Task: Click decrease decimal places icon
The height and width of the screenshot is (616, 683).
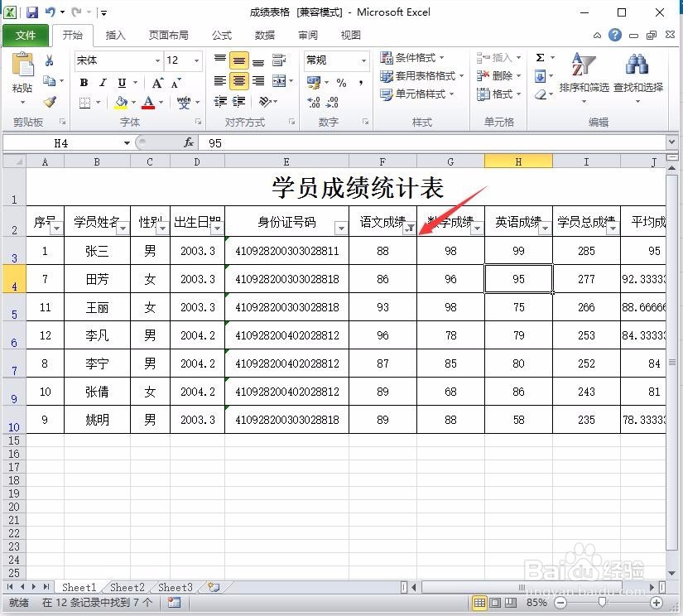Action: pos(332,103)
